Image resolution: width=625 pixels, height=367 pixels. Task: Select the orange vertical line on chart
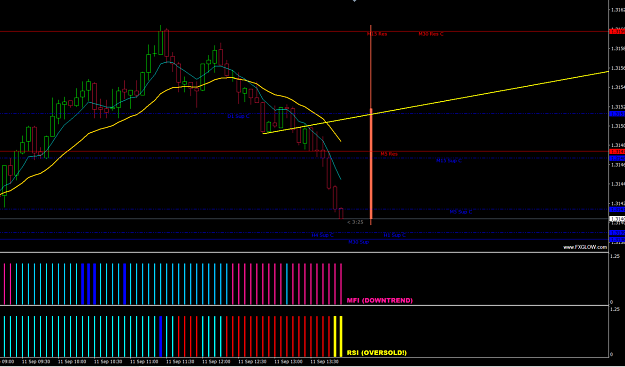(371, 124)
